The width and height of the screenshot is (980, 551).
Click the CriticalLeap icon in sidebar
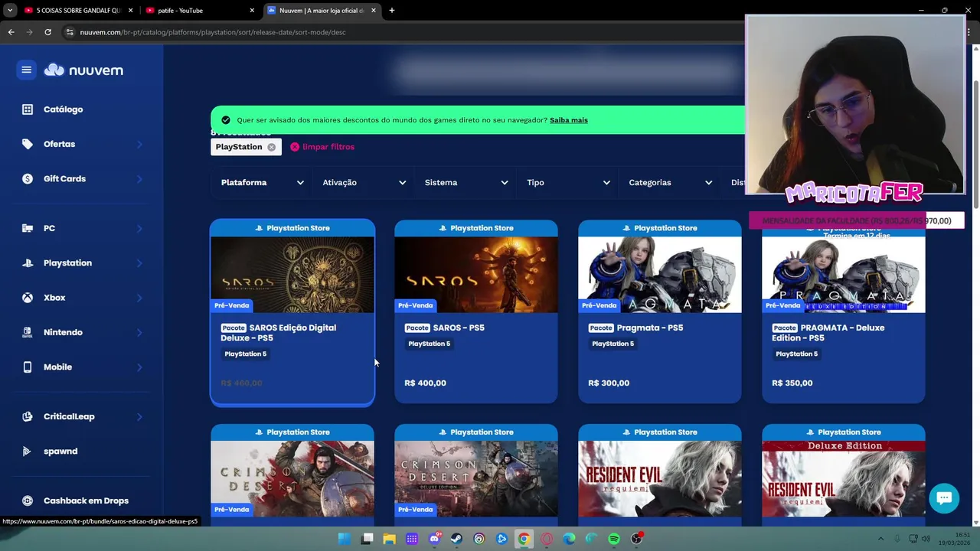(x=28, y=416)
